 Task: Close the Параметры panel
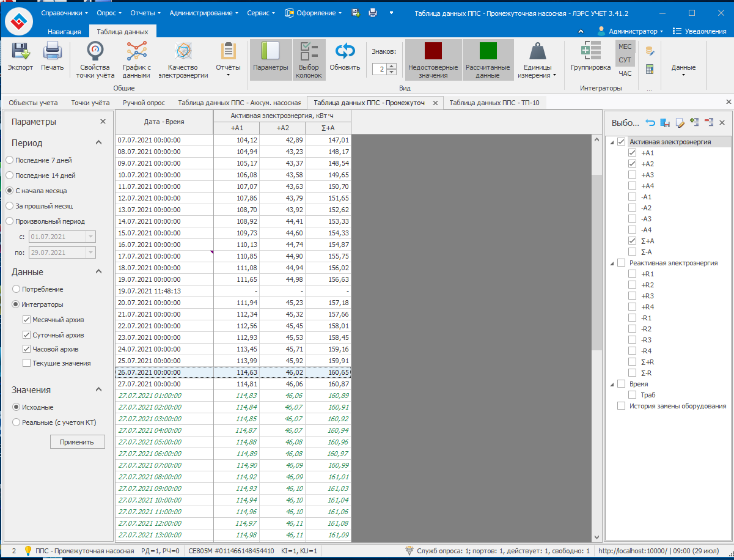point(103,122)
